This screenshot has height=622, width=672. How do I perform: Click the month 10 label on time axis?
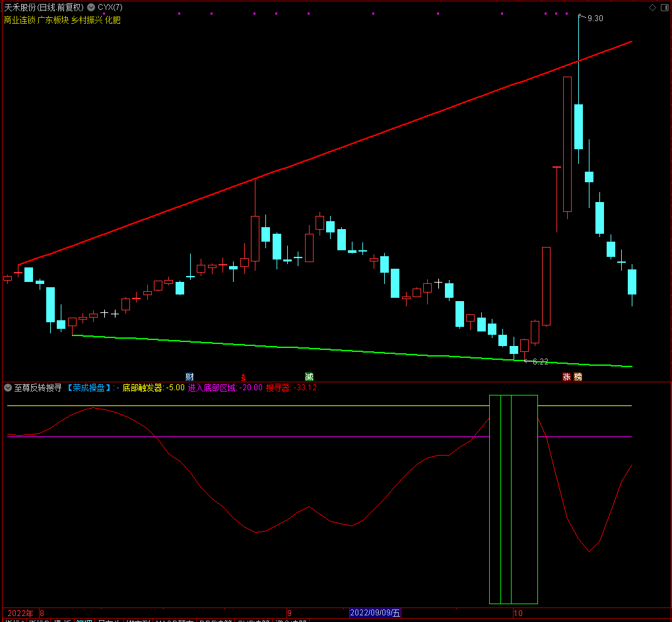click(x=518, y=613)
